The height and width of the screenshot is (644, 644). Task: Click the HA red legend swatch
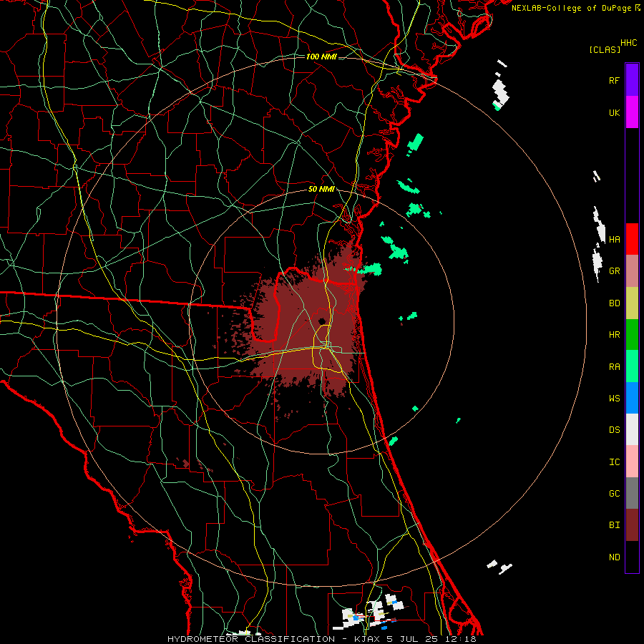click(632, 239)
